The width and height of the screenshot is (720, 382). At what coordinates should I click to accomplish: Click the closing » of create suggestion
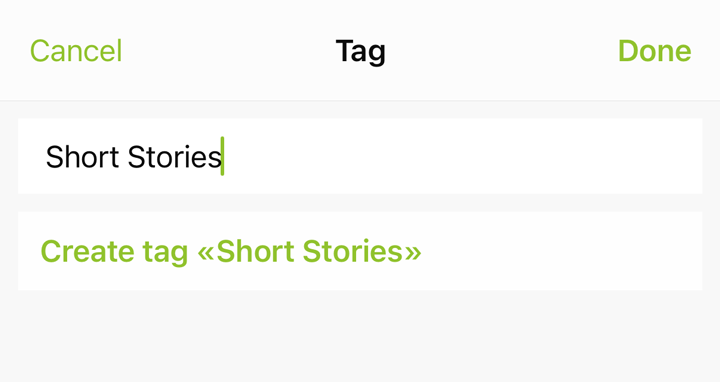point(411,253)
